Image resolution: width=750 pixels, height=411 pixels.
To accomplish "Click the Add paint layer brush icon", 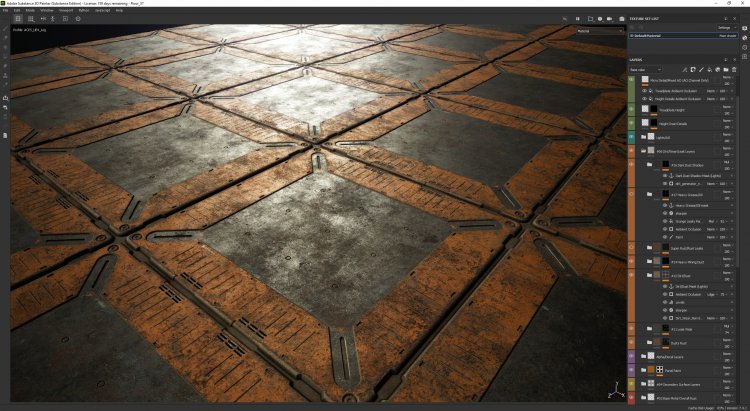I will click(x=702, y=70).
